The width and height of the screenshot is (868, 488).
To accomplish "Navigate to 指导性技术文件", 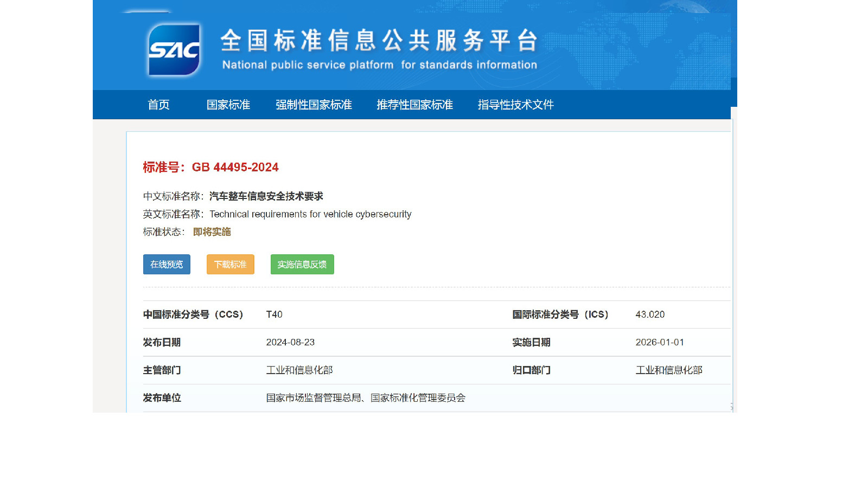I will tap(515, 105).
